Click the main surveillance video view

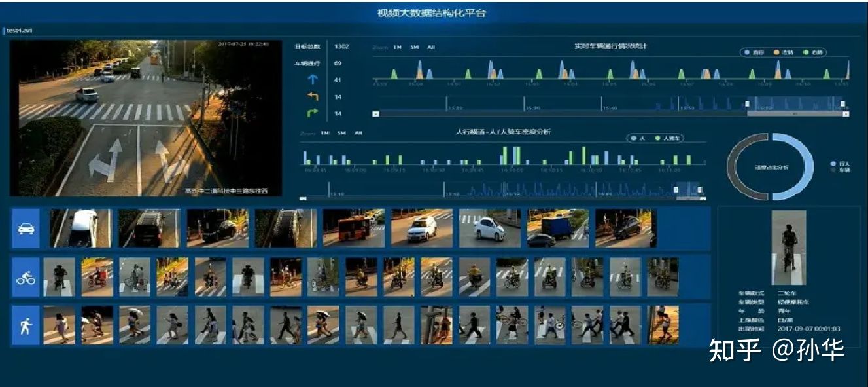click(x=146, y=118)
